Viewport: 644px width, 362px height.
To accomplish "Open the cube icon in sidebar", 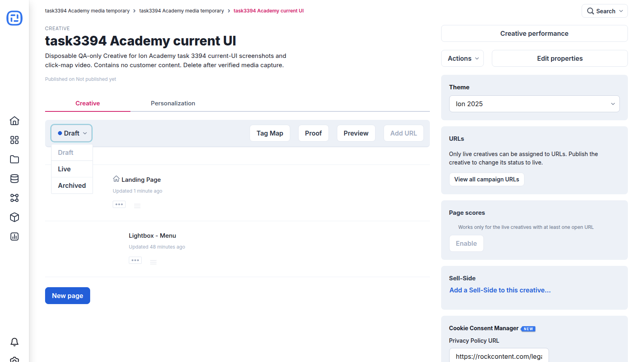I will 14,217.
